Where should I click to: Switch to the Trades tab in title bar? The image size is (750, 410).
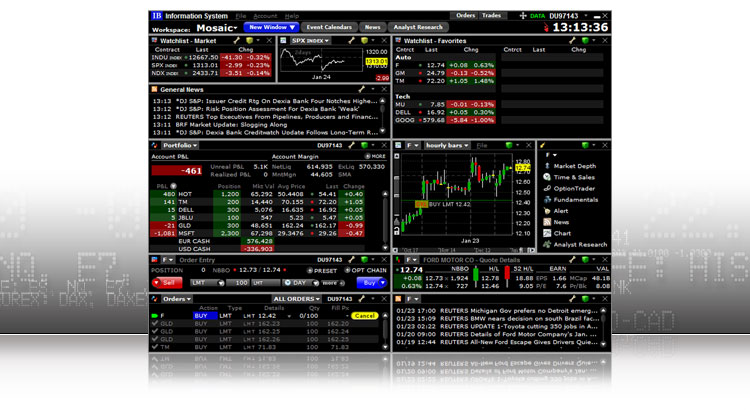click(x=491, y=15)
